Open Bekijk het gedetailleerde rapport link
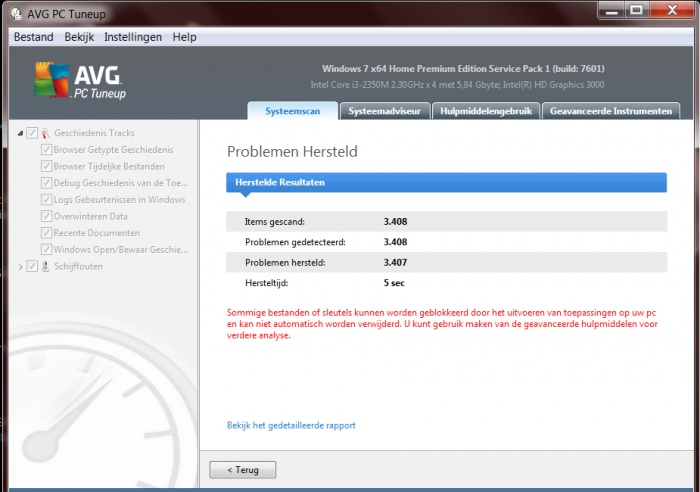This screenshot has width=700, height=492. point(291,425)
